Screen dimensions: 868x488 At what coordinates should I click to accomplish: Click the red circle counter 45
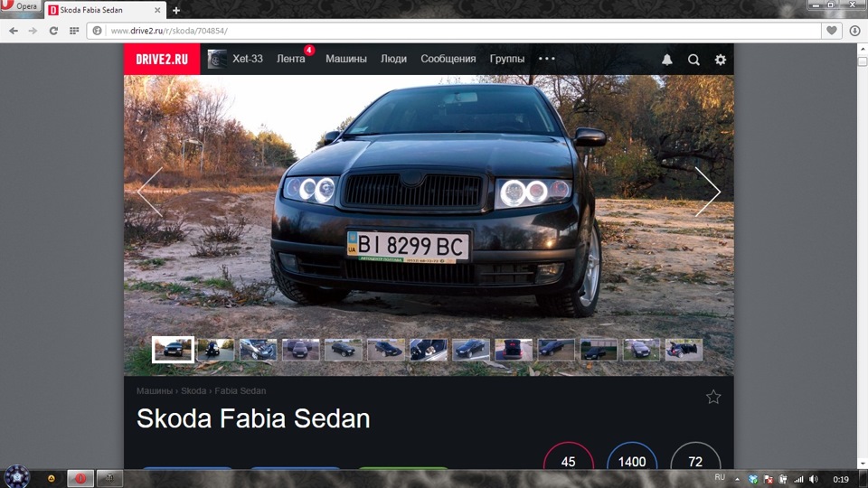(x=569, y=457)
